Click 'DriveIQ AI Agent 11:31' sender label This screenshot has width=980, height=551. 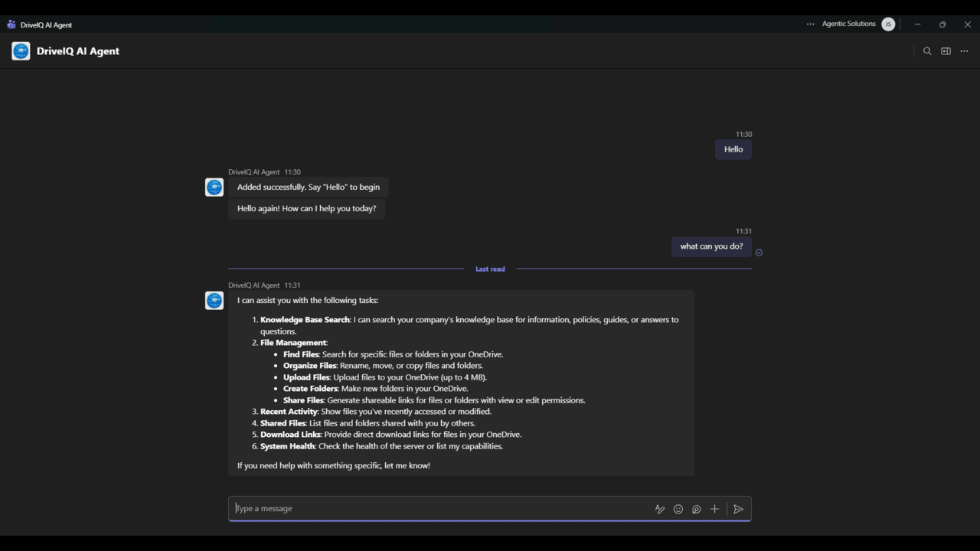[264, 285]
